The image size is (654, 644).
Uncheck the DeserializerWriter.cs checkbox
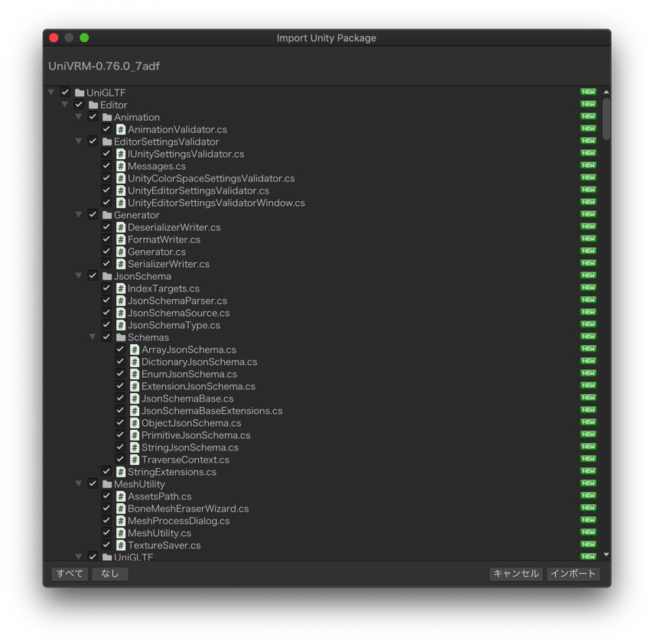pos(106,227)
